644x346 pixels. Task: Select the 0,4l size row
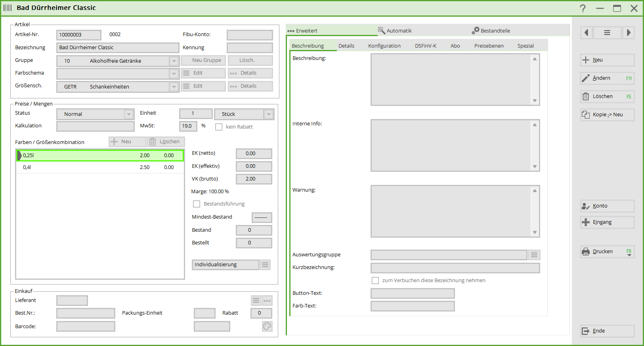click(x=99, y=167)
